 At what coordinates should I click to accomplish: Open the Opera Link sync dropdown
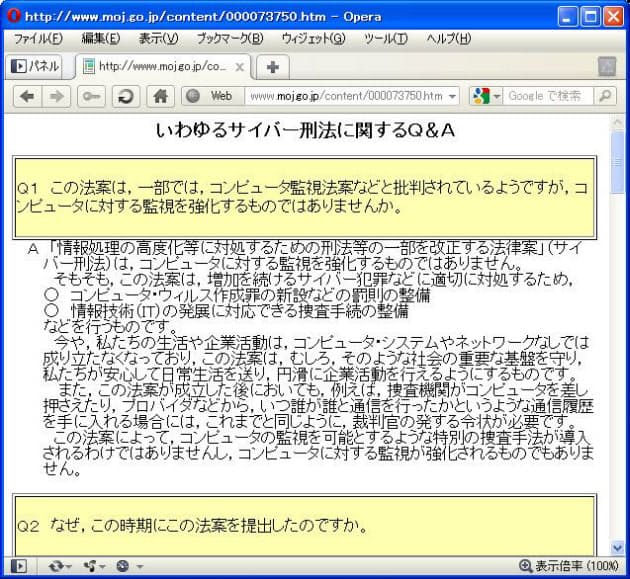(62, 566)
